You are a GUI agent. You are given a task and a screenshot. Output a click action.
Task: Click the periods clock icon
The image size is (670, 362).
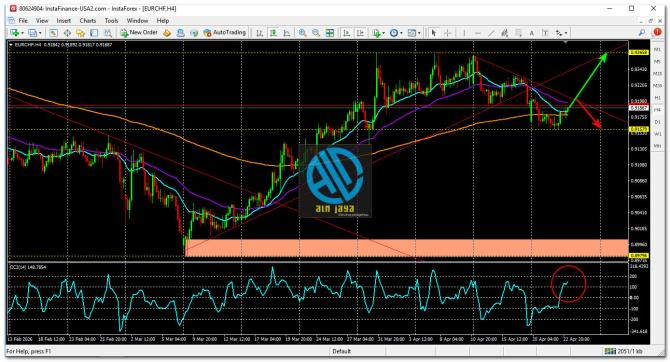tap(394, 33)
